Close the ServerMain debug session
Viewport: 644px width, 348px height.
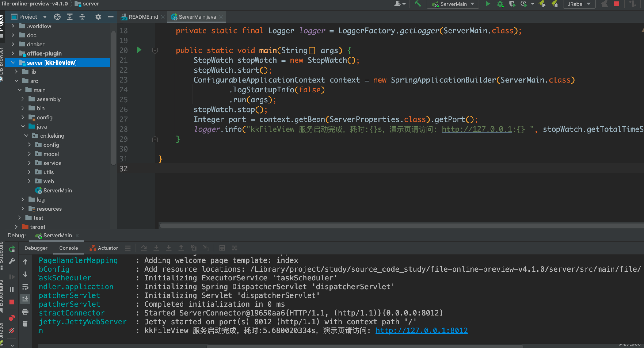tap(77, 235)
